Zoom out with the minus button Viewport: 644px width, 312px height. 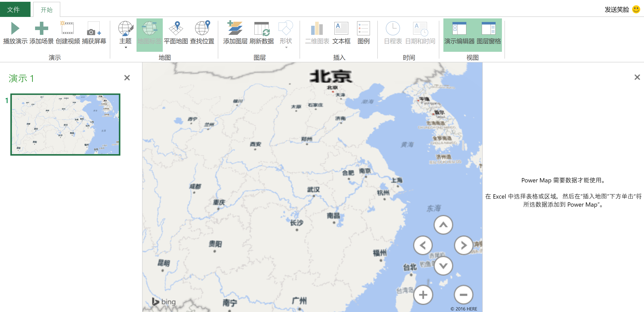coord(464,295)
